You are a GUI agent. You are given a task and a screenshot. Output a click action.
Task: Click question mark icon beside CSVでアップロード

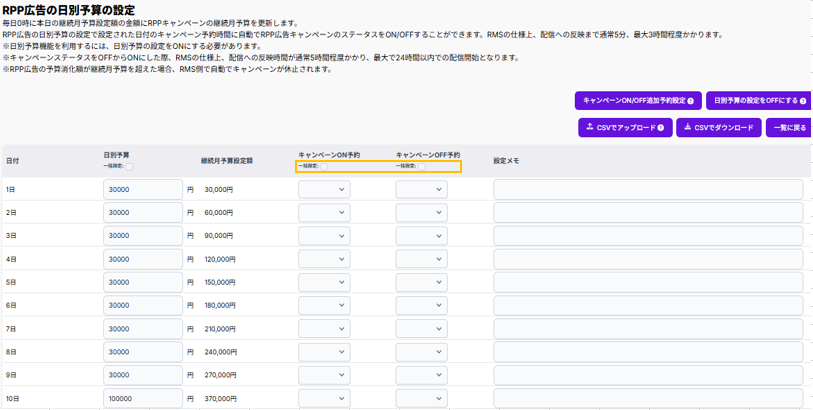click(661, 128)
